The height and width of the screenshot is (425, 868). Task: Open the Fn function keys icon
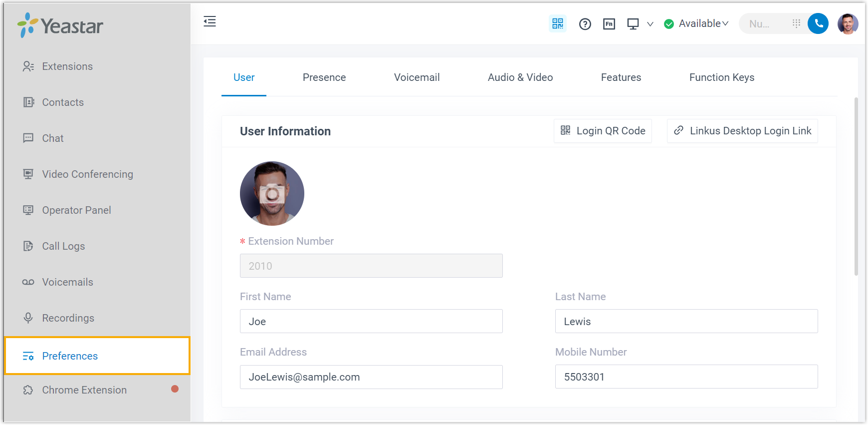[609, 24]
